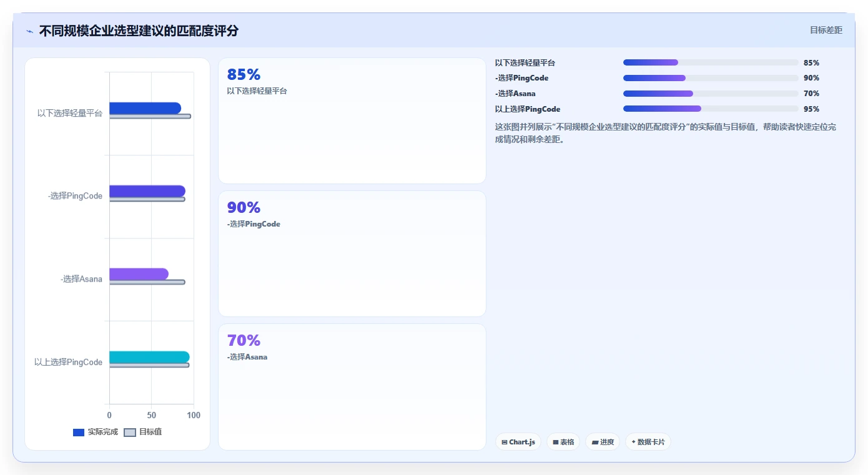The height and width of the screenshot is (475, 868).
Task: Open the 70% -选择Asana data card
Action: point(352,387)
